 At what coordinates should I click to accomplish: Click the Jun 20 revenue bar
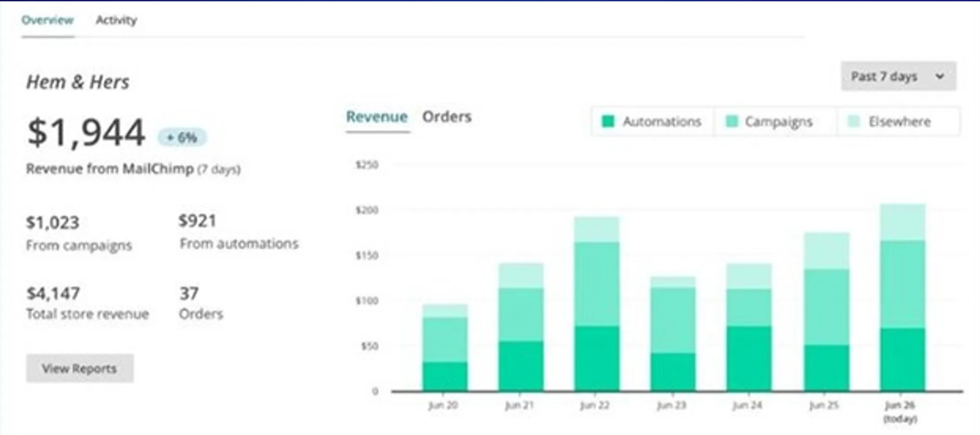445,348
